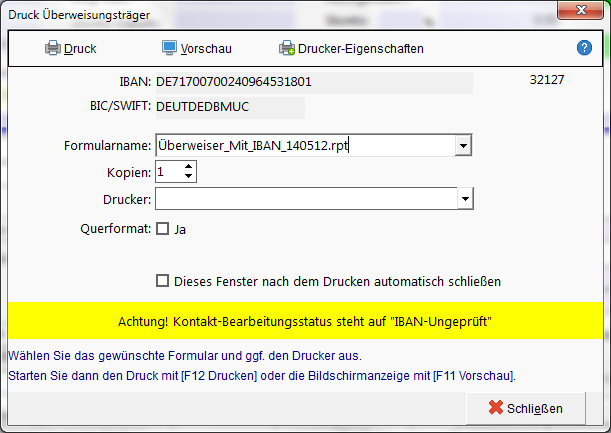Click the 'Formularname:' label
This screenshot has width=611, height=433.
click(x=107, y=146)
